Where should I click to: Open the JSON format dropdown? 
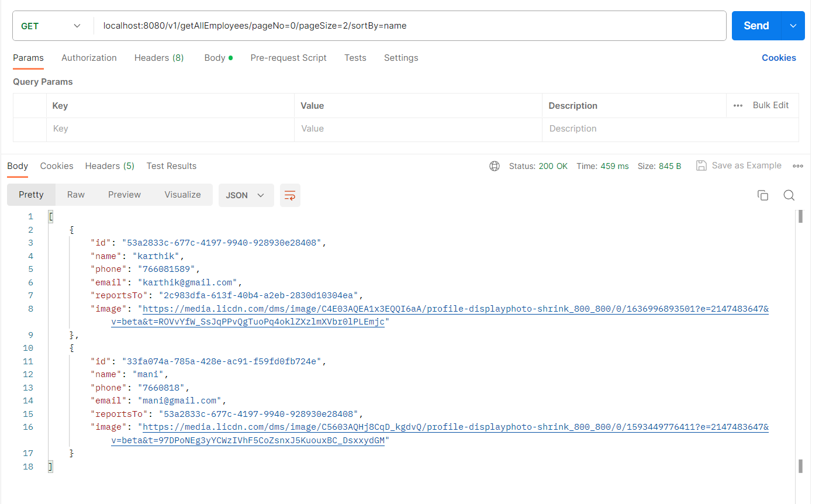(x=246, y=195)
